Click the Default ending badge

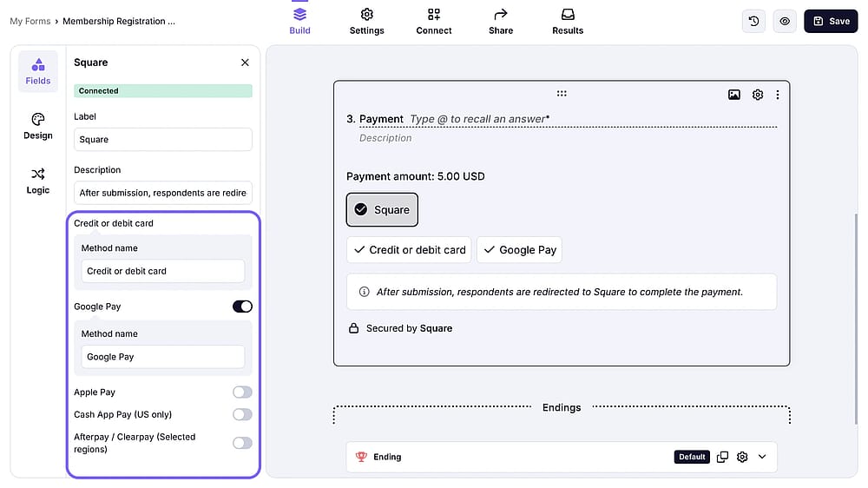click(692, 457)
